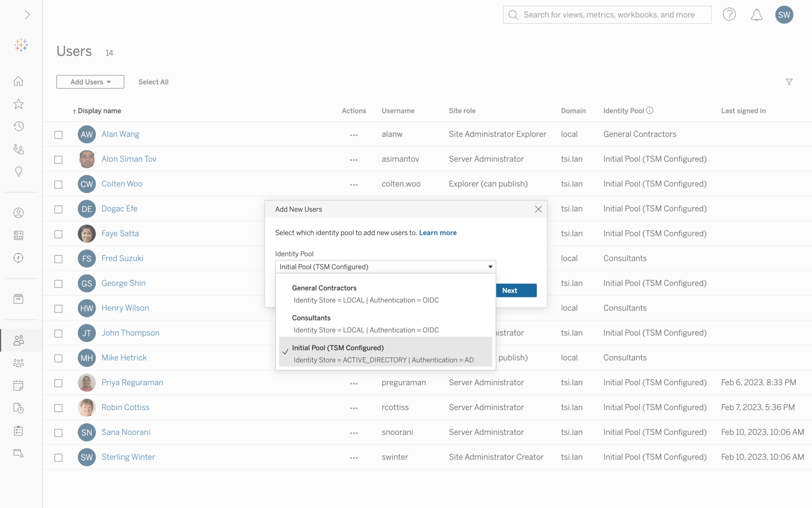The width and height of the screenshot is (812, 508).
Task: Select the Favorites star icon
Action: 20,104
